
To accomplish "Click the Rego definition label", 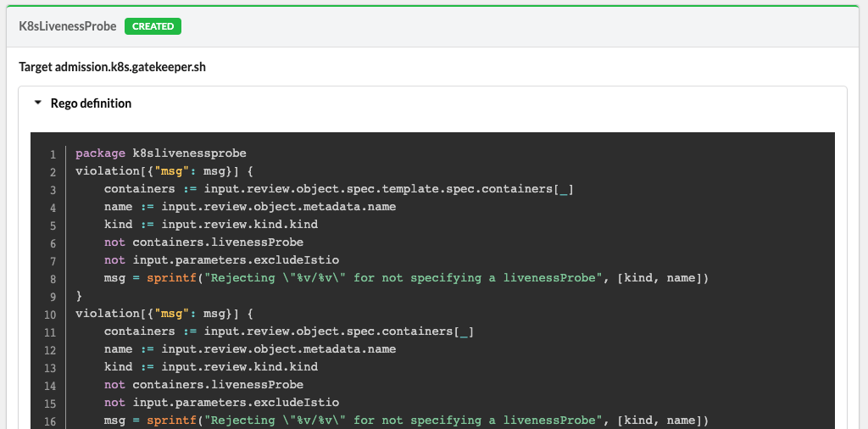I will pos(91,103).
